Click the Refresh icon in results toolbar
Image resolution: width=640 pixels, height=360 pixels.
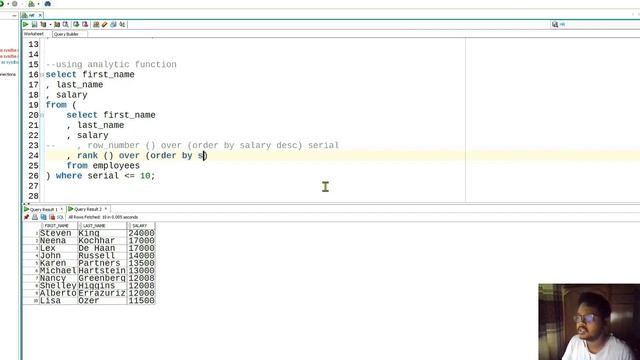pyautogui.click(x=43, y=217)
